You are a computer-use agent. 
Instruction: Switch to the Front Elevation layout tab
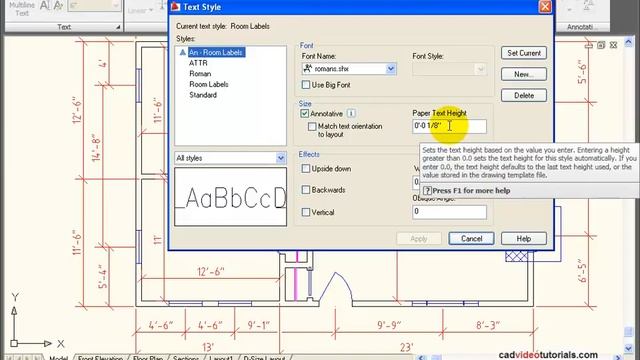coord(100,358)
